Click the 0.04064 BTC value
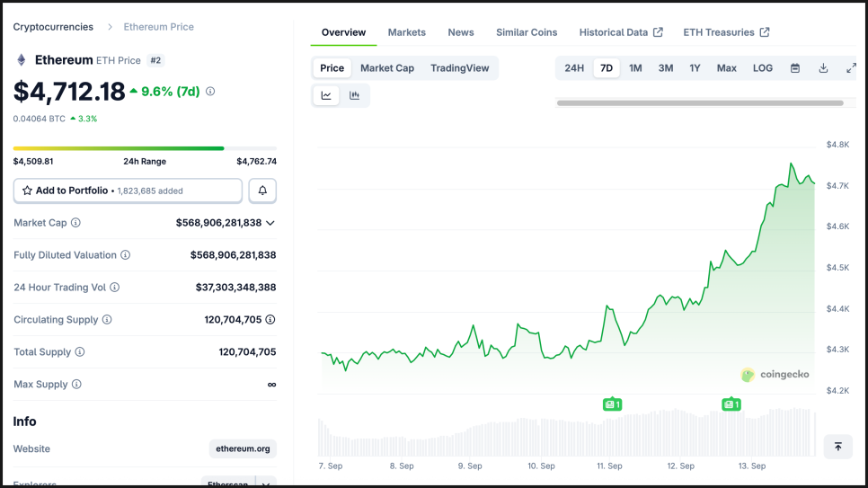Screen dimensions: 868x488 click(x=39, y=119)
